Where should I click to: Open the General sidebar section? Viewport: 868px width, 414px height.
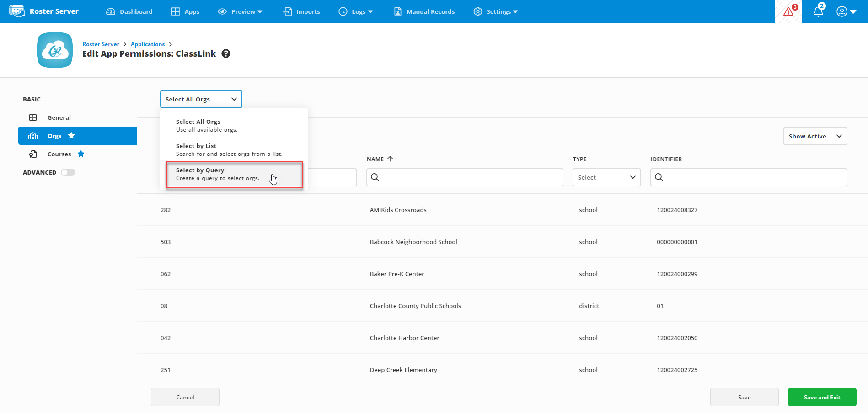59,117
